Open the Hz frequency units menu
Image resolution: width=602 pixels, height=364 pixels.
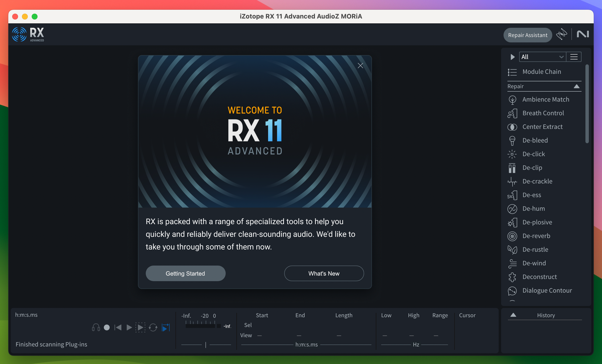(x=416, y=345)
